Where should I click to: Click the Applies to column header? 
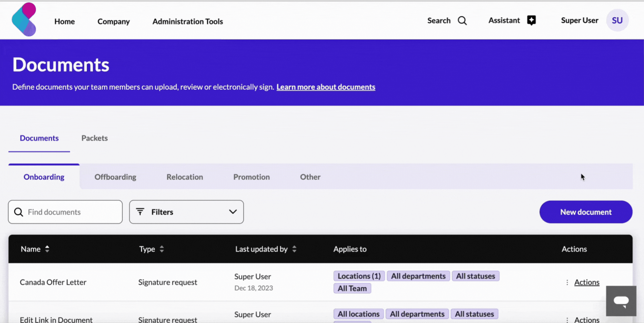[x=350, y=249]
